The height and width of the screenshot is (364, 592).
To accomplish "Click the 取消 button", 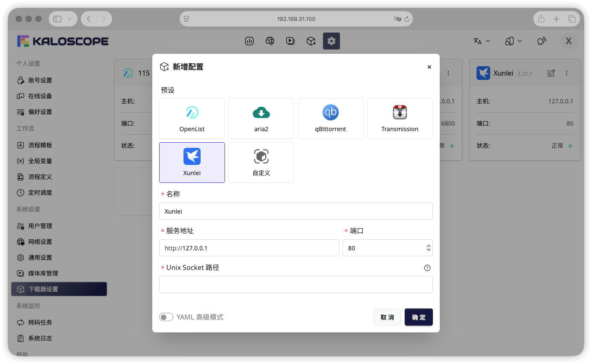I will pyautogui.click(x=387, y=317).
